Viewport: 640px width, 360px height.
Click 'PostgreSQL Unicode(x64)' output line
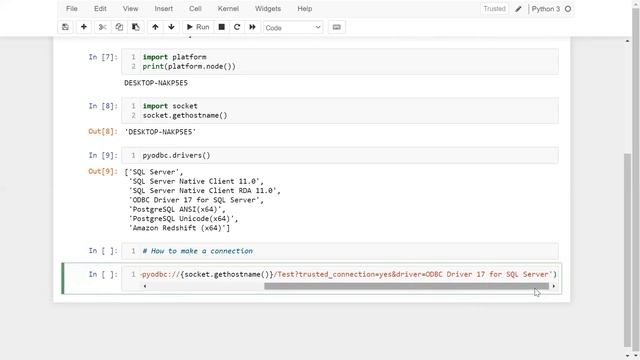183,219
